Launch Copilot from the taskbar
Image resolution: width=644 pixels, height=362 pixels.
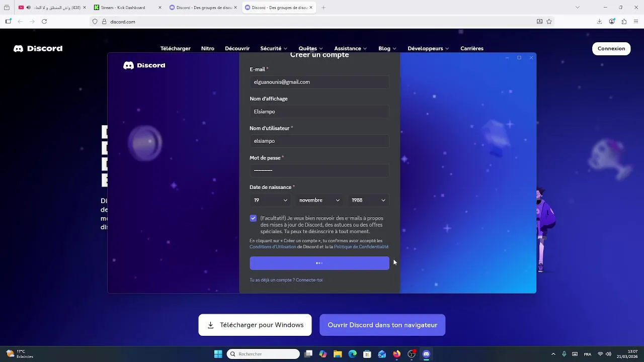[323, 354]
